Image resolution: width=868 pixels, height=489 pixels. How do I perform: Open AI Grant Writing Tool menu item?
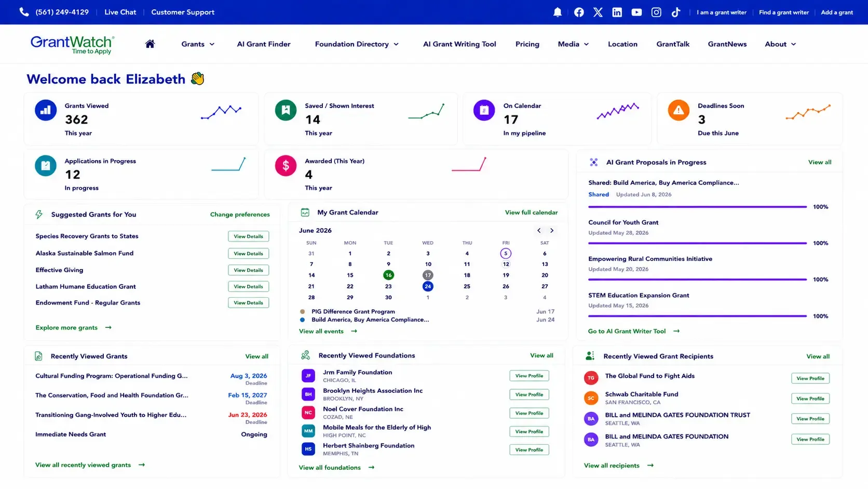pos(459,44)
